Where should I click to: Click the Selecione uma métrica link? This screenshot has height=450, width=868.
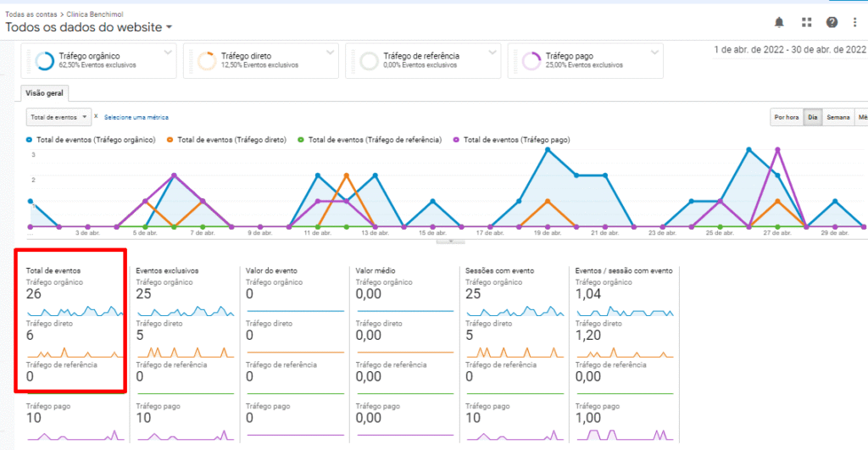pos(136,117)
